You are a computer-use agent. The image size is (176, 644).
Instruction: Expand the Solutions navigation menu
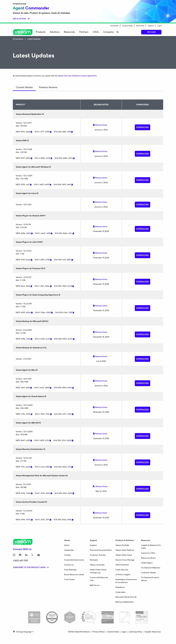click(x=55, y=32)
